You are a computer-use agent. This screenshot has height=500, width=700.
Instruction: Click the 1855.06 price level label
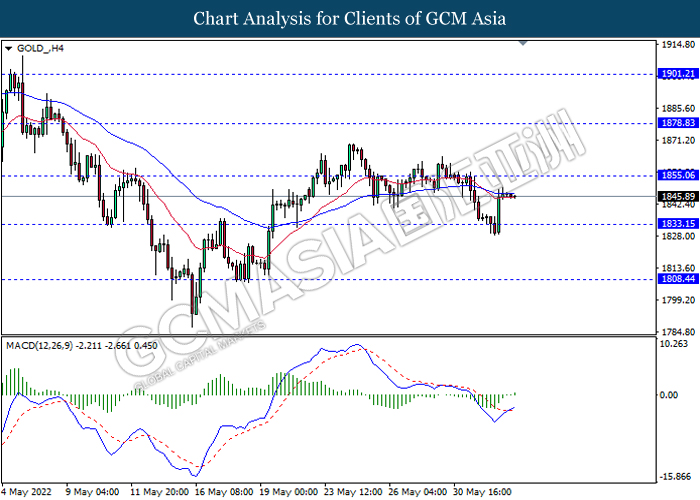678,175
